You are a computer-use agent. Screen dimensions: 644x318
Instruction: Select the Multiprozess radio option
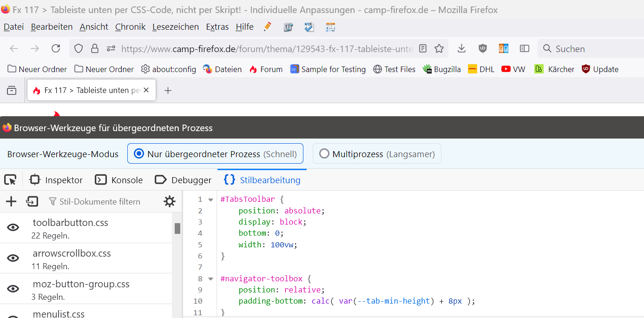(324, 154)
